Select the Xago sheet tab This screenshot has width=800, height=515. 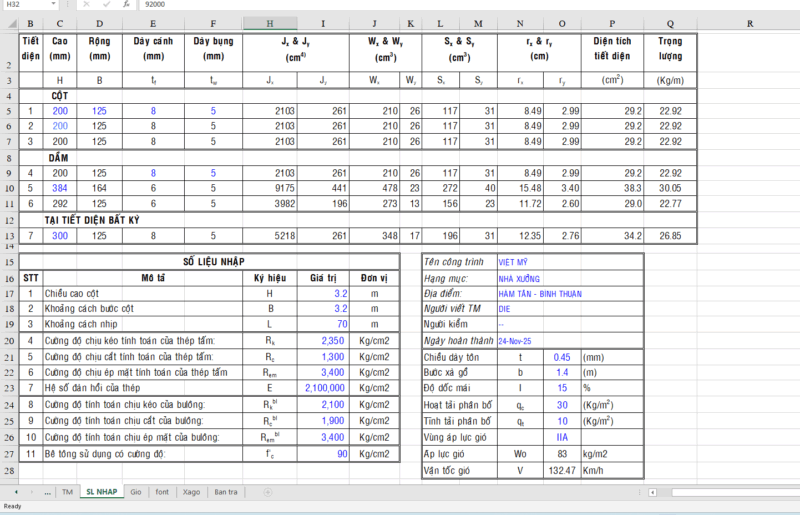point(191,492)
